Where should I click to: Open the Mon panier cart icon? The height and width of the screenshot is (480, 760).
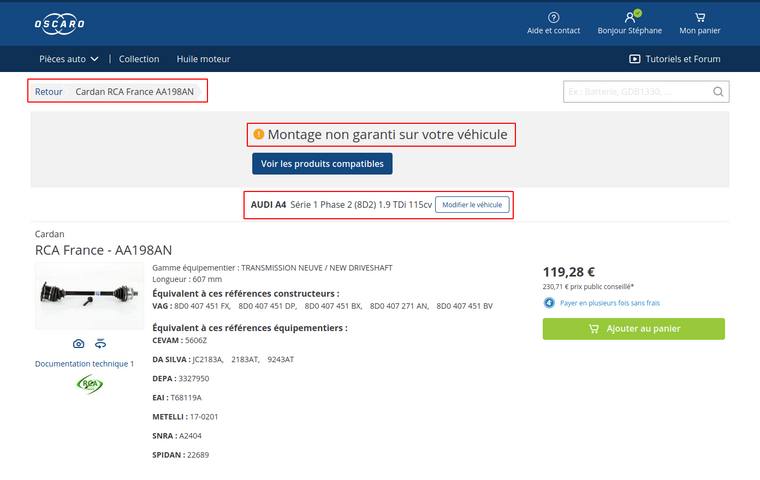click(700, 17)
